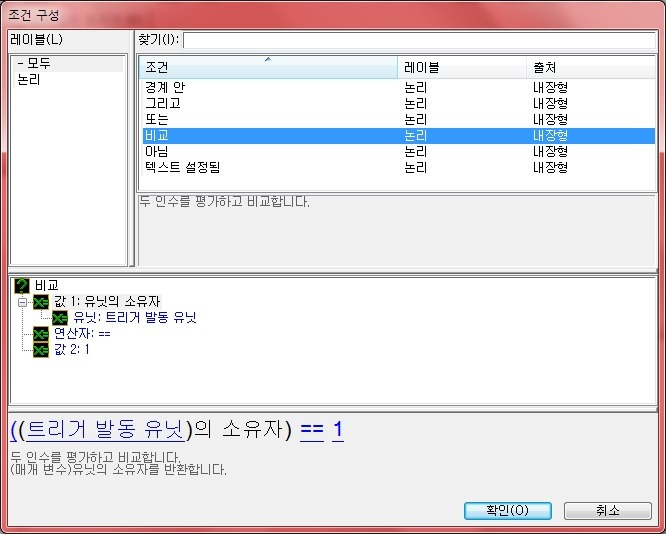Focus the 찾기 search input field
666x534 pixels.
tap(419, 40)
